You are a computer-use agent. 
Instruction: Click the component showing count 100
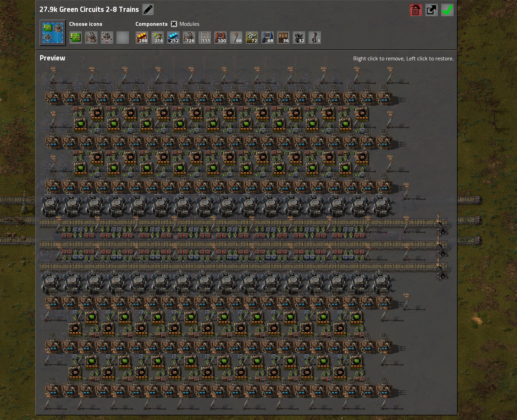click(x=220, y=37)
